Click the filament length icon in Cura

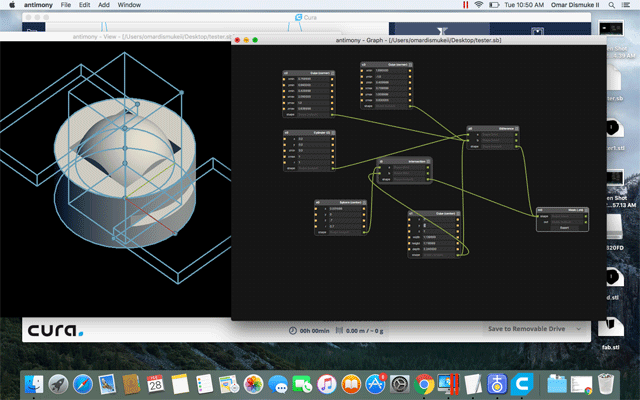pyautogui.click(x=339, y=330)
